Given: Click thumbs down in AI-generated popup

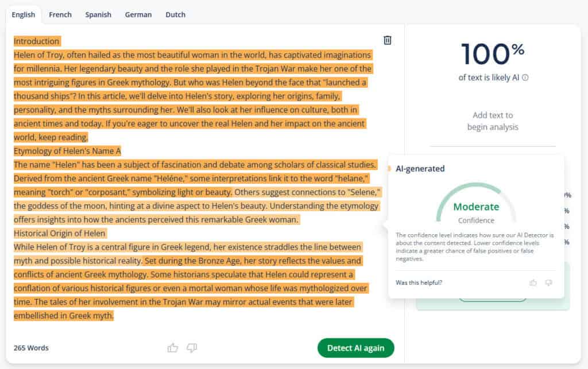Looking at the screenshot, I should tap(548, 282).
